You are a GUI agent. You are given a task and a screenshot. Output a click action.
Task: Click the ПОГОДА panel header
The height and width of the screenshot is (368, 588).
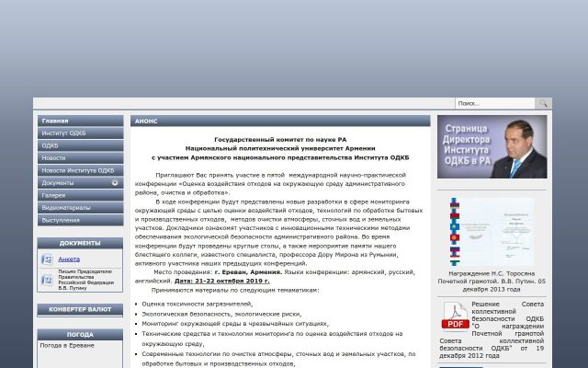pos(80,335)
